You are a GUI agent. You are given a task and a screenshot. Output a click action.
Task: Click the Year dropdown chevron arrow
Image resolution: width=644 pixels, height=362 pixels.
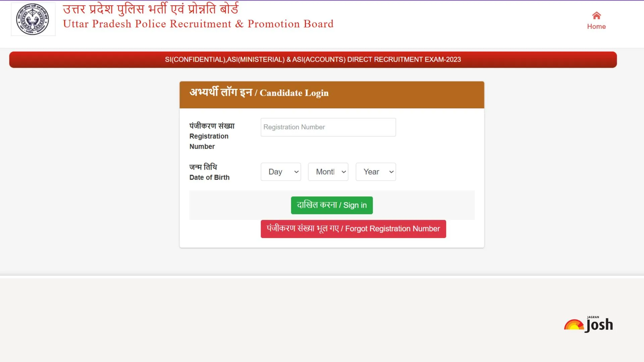pyautogui.click(x=391, y=172)
